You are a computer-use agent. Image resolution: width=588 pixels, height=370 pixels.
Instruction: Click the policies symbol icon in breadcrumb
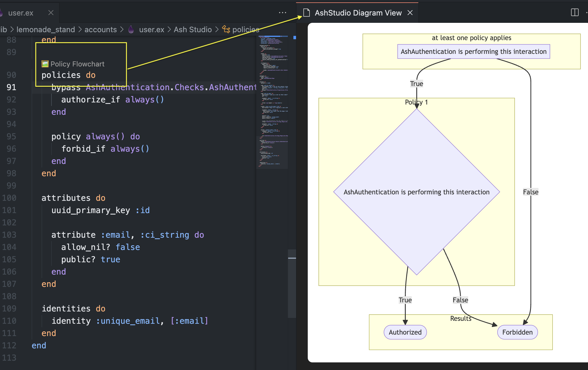[x=226, y=29]
